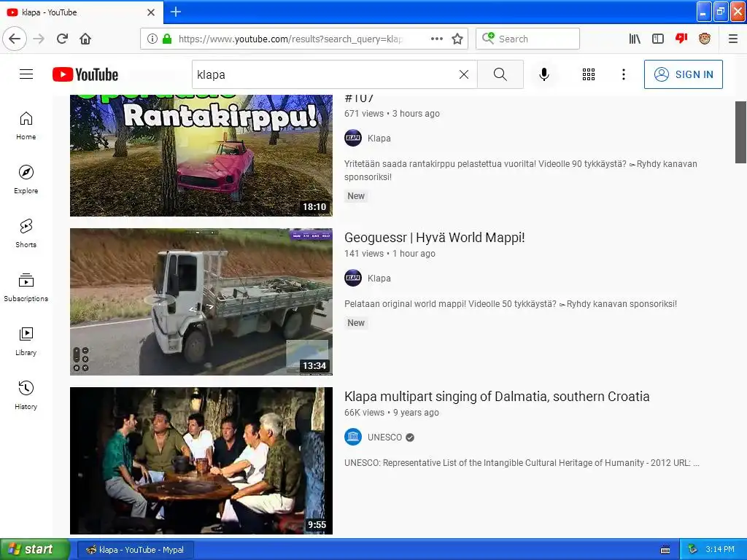Screen dimensions: 747x560
Task: Open page actions three-dot menu
Action: point(437,39)
